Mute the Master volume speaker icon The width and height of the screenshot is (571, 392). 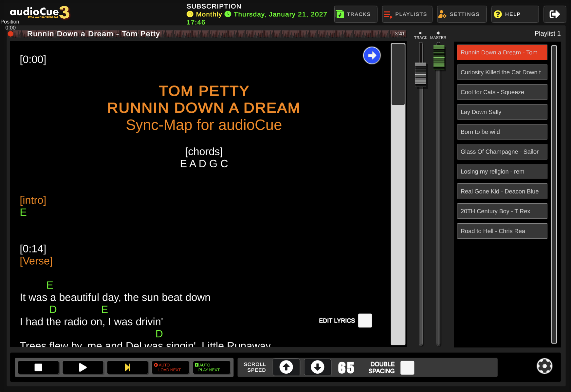[438, 33]
